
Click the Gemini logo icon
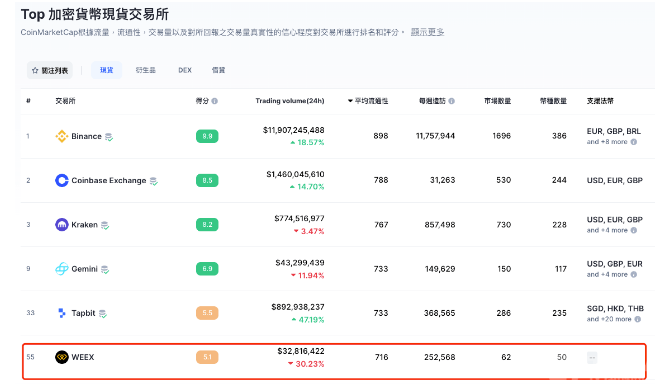click(62, 269)
